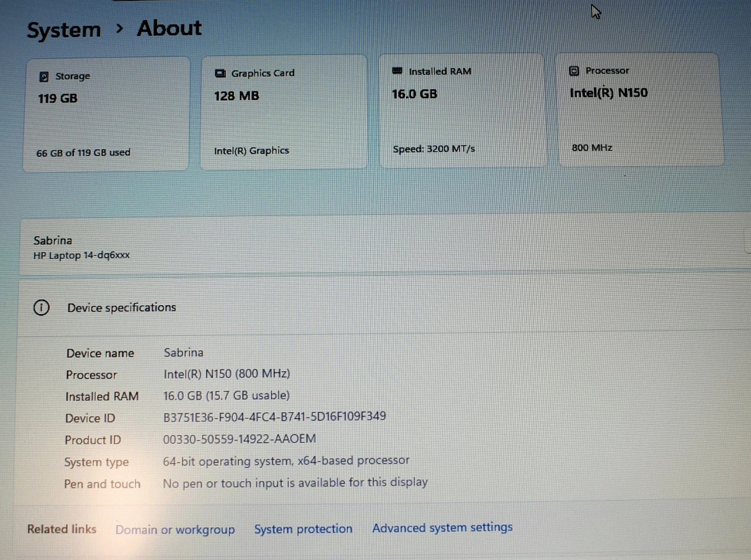Select '66 GB of 119 GB used' text
This screenshot has height=560, width=751.
click(84, 153)
